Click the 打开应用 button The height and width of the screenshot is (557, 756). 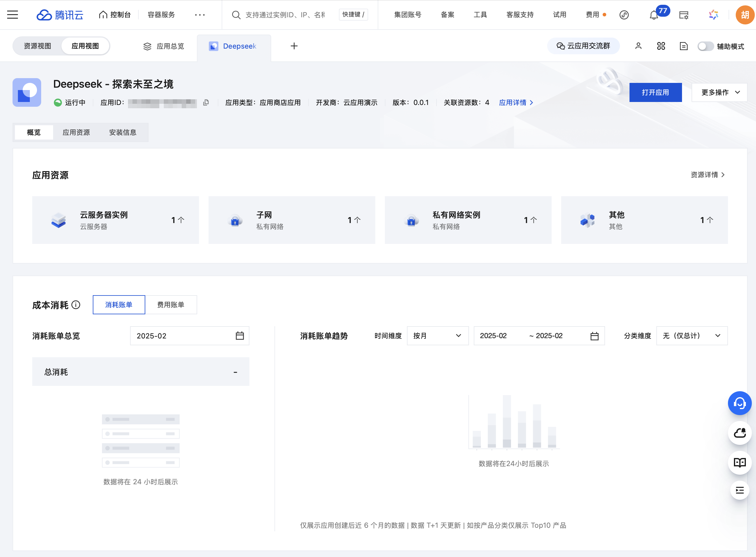(655, 92)
